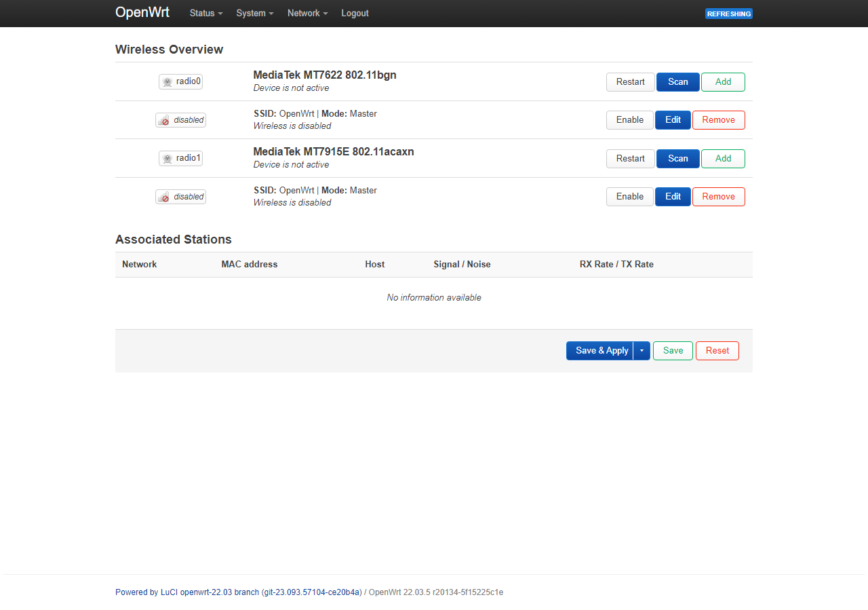Click the MAC address column header
This screenshot has width=868, height=610.
[250, 265]
